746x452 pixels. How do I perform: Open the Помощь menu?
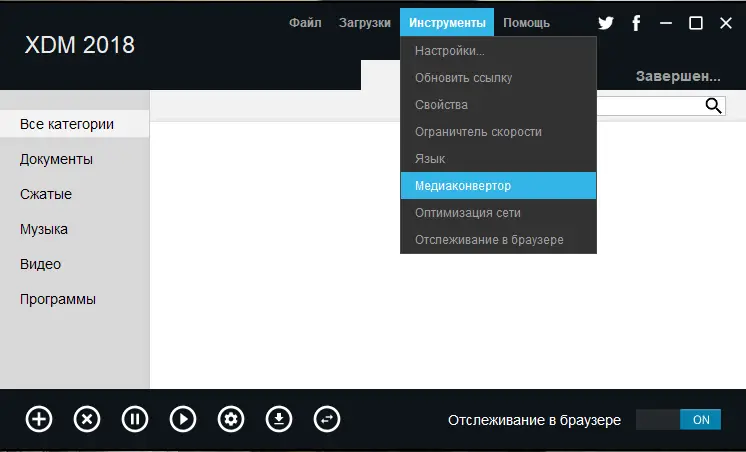527,23
